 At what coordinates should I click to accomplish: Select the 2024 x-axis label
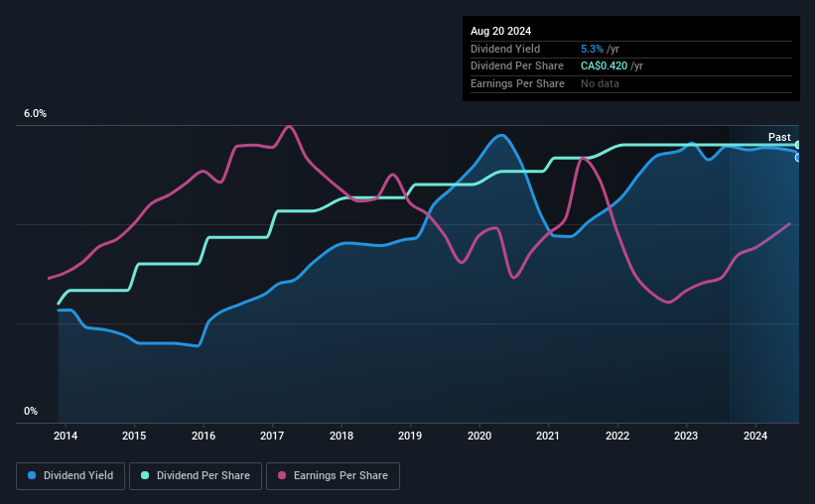pyautogui.click(x=755, y=436)
